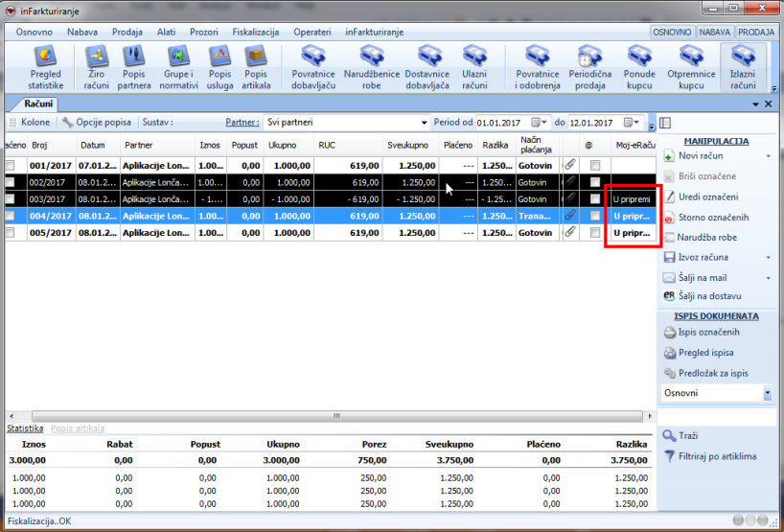The width and height of the screenshot is (784, 532).
Task: Toggle @ checkbox in row 004/2017
Action: 595,216
